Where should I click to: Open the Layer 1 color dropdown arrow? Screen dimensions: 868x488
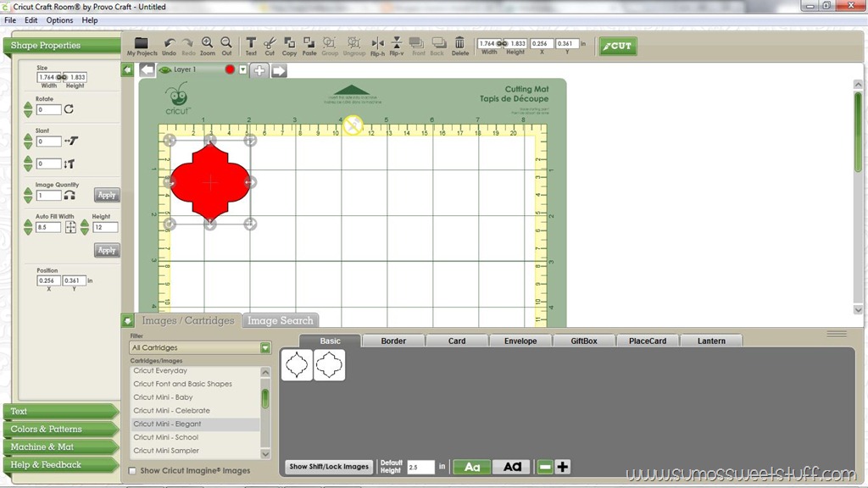coord(243,69)
